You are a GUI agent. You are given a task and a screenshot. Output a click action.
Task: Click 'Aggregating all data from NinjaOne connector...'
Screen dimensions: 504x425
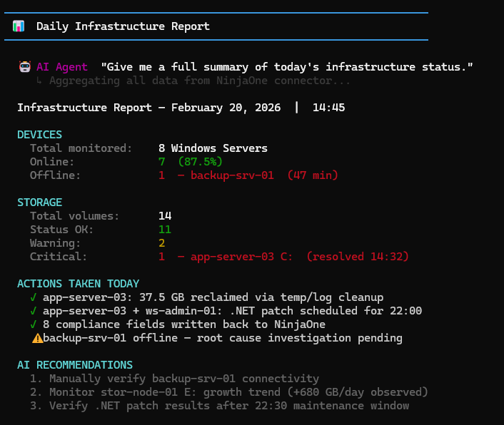pos(200,81)
